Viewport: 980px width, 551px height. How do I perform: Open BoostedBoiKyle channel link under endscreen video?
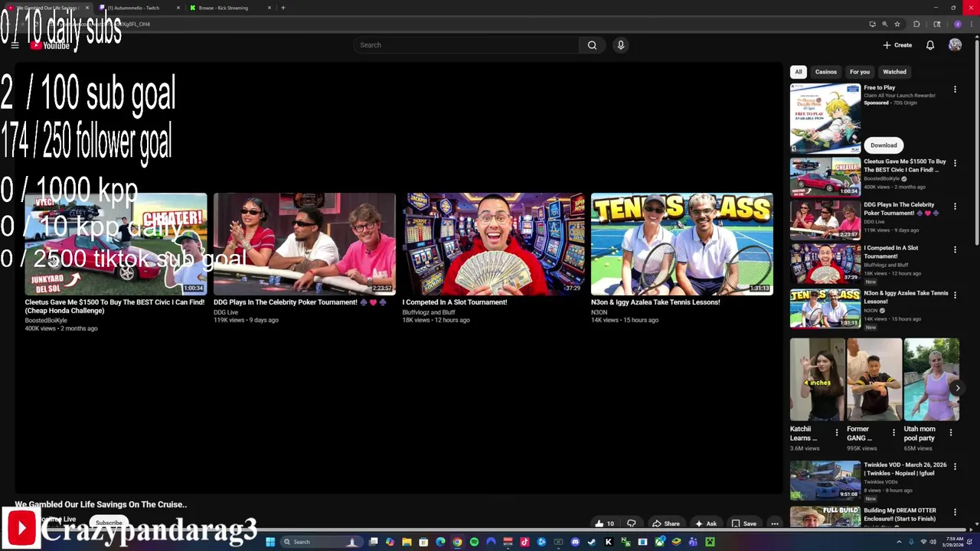pyautogui.click(x=46, y=320)
